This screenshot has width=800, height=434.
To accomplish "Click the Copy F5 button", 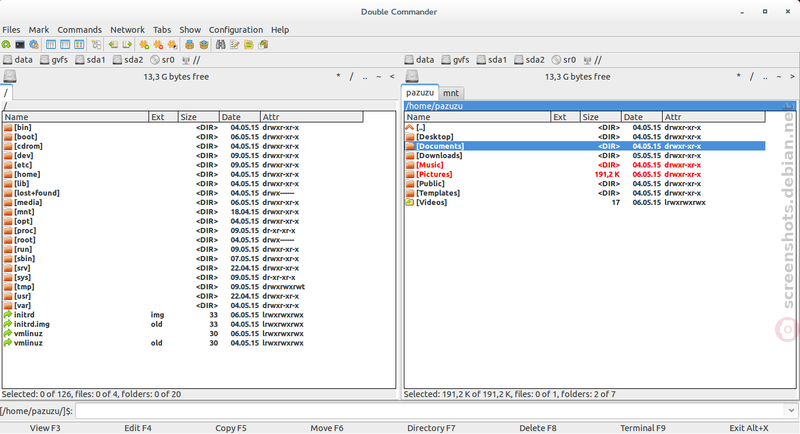I will pyautogui.click(x=231, y=428).
